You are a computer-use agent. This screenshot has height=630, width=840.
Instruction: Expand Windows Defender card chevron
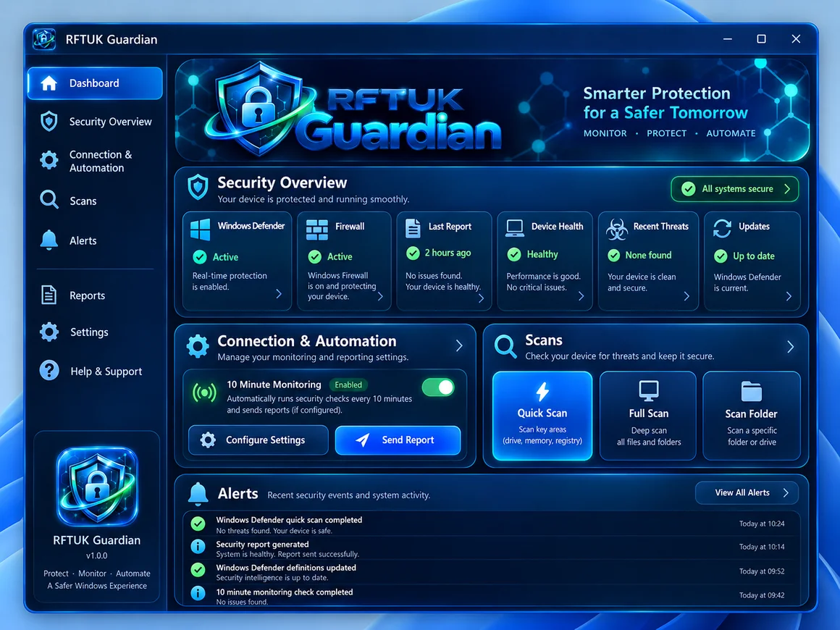pyautogui.click(x=279, y=293)
